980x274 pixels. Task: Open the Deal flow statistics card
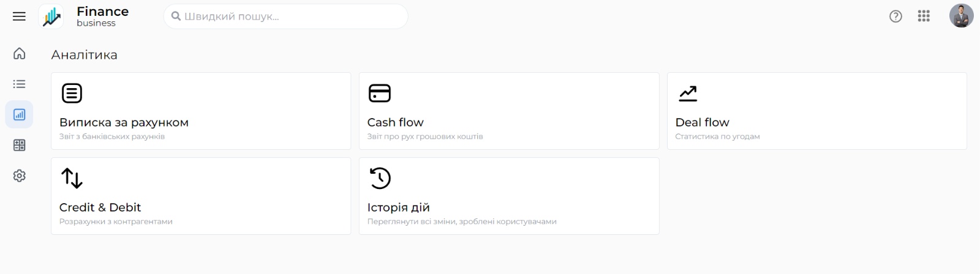[x=816, y=111]
